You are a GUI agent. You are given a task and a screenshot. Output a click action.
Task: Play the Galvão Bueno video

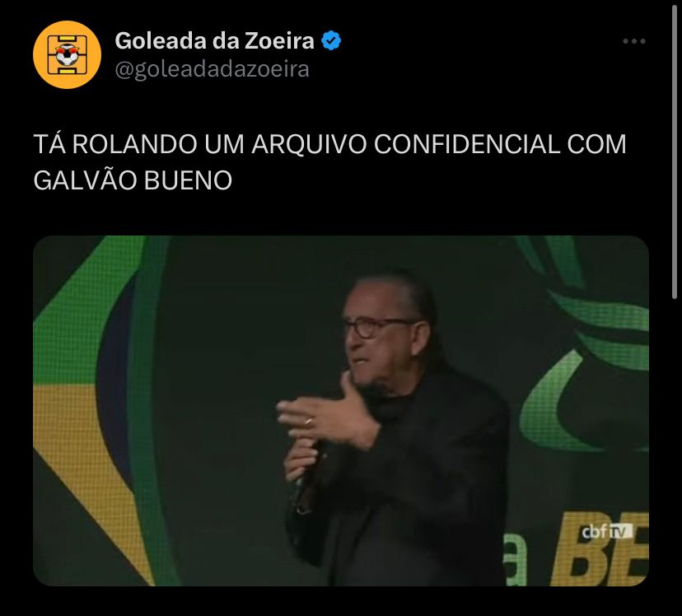click(x=341, y=411)
